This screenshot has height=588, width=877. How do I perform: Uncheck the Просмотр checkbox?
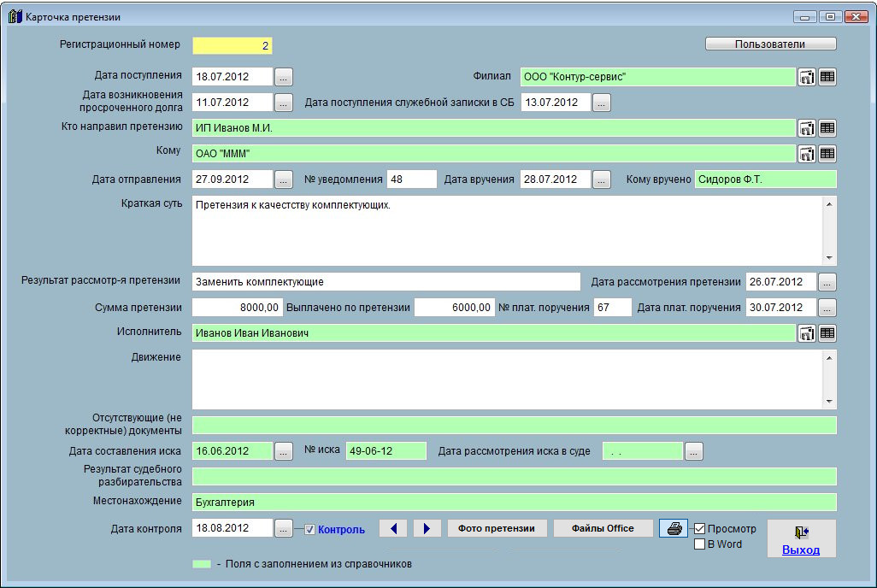[x=700, y=529]
